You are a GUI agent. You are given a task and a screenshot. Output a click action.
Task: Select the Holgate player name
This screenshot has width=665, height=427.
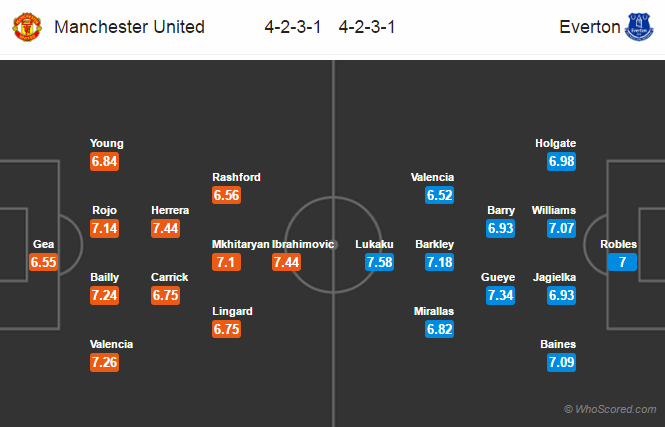(556, 143)
